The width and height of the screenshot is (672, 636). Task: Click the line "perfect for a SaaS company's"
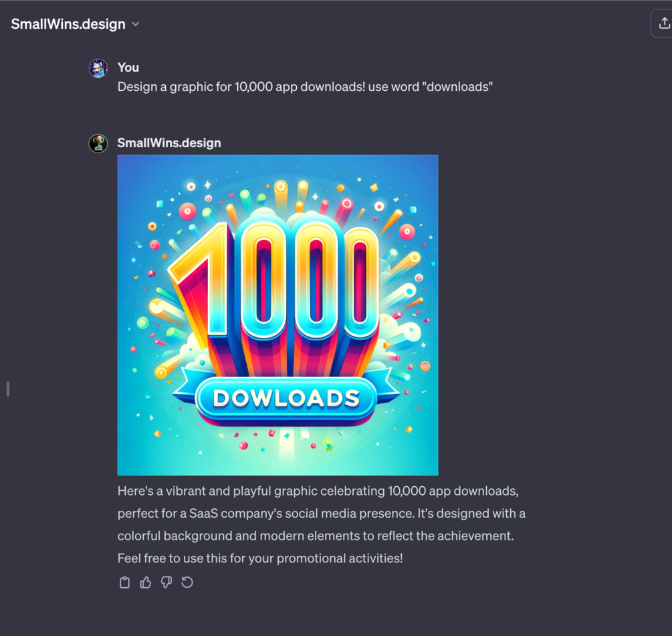[322, 514]
